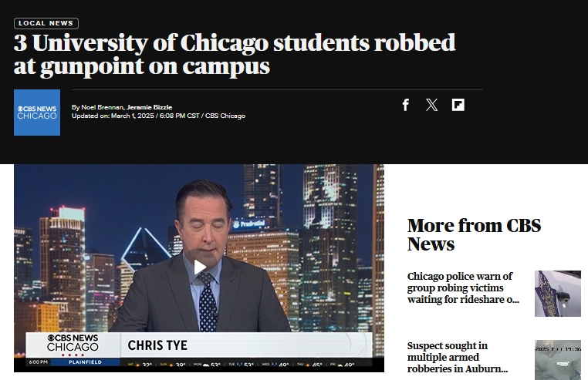The height and width of the screenshot is (380, 588).
Task: Share the article on Facebook
Action: [x=405, y=105]
